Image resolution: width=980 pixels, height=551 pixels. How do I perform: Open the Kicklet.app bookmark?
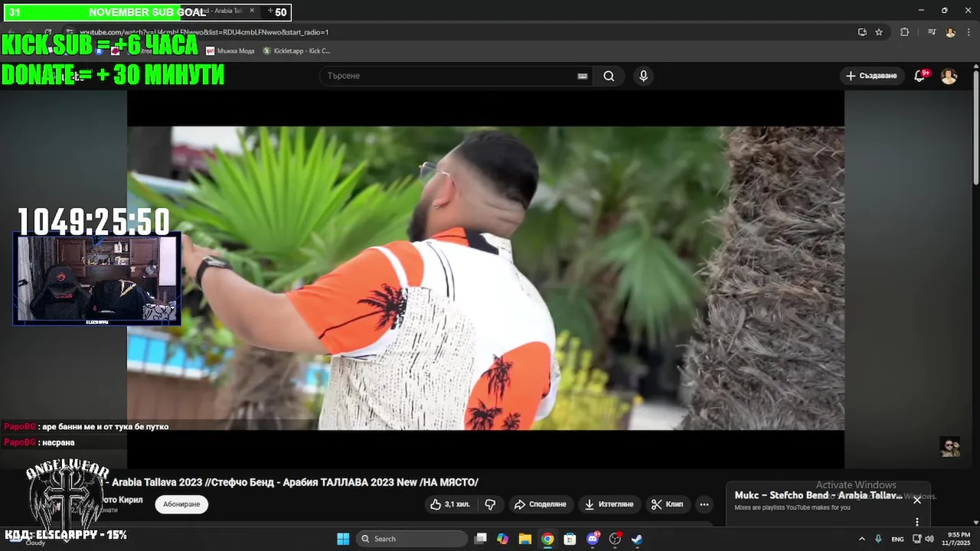[x=296, y=51]
